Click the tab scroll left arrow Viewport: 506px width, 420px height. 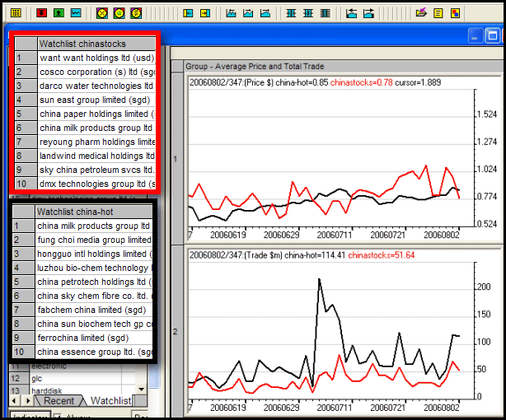click(x=14, y=400)
